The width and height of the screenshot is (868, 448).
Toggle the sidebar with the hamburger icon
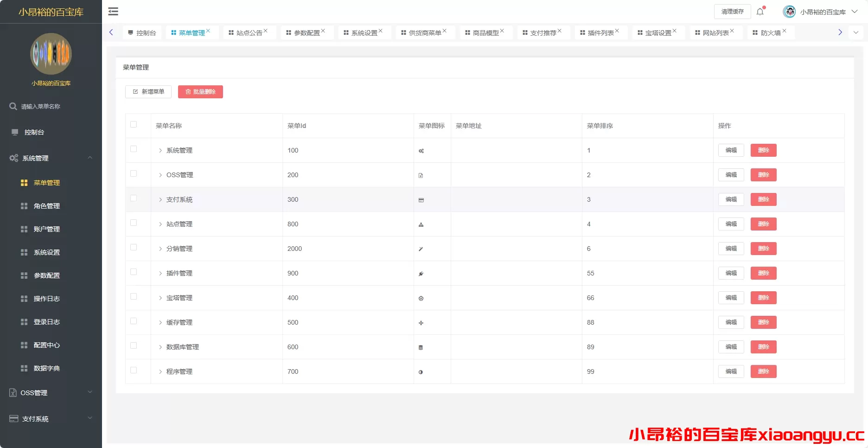click(x=113, y=11)
